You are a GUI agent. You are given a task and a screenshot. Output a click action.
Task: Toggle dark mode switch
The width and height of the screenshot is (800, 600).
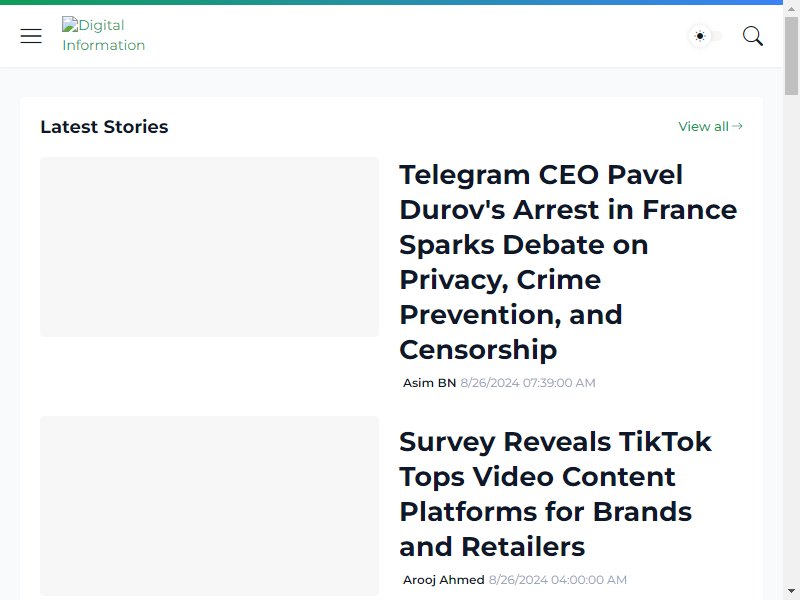click(706, 36)
